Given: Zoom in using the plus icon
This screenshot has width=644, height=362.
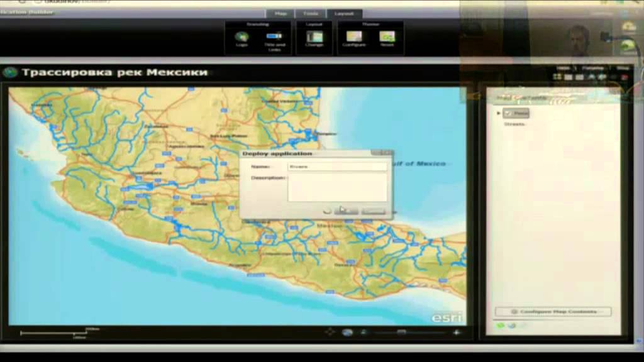Looking at the screenshot, I should click(457, 332).
